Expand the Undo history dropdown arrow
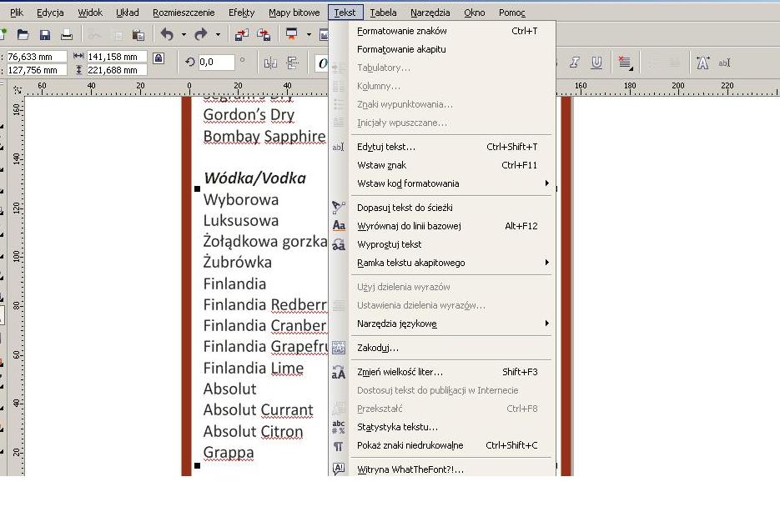 coord(183,35)
